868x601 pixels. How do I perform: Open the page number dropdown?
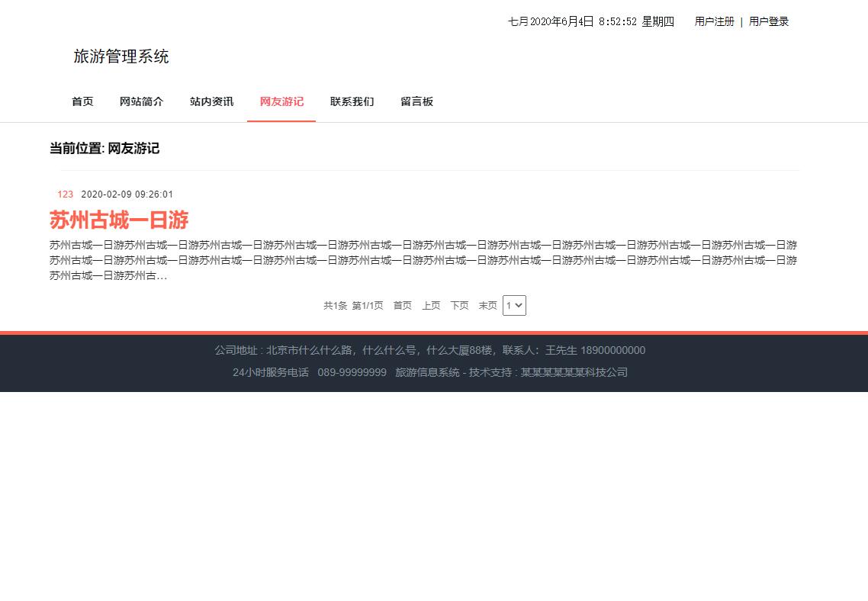[514, 305]
